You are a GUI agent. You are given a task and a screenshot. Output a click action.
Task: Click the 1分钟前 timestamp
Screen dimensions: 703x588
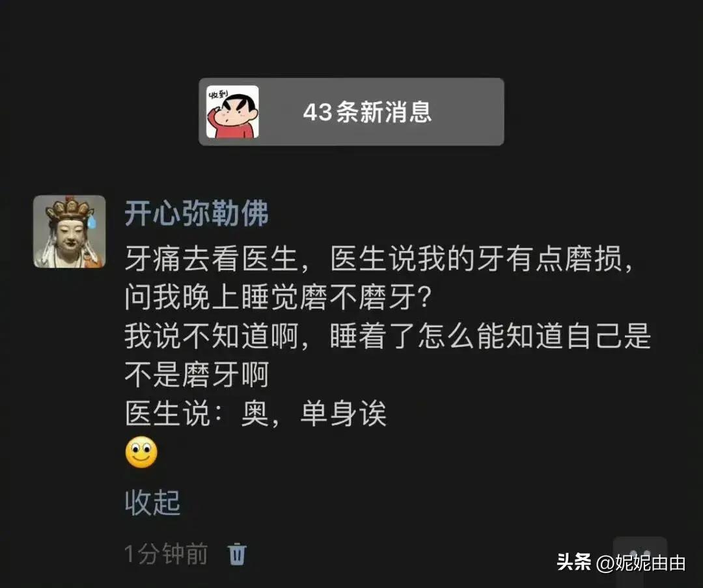tap(166, 554)
